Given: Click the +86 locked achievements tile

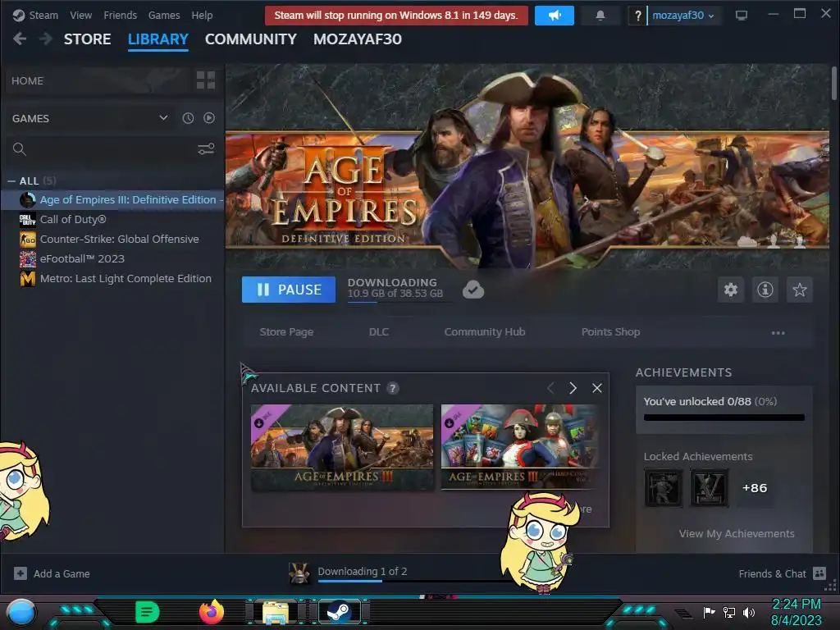Looking at the screenshot, I should pos(755,488).
